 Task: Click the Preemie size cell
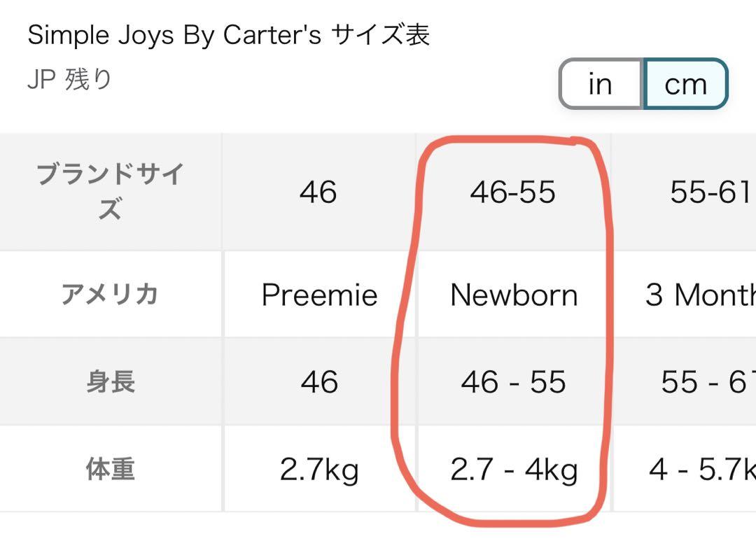pos(319,295)
